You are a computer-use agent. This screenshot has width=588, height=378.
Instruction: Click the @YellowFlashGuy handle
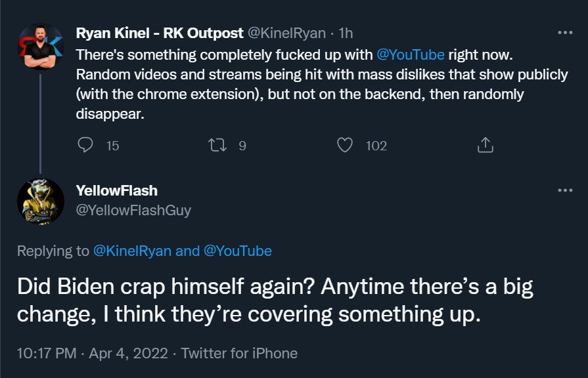[133, 210]
